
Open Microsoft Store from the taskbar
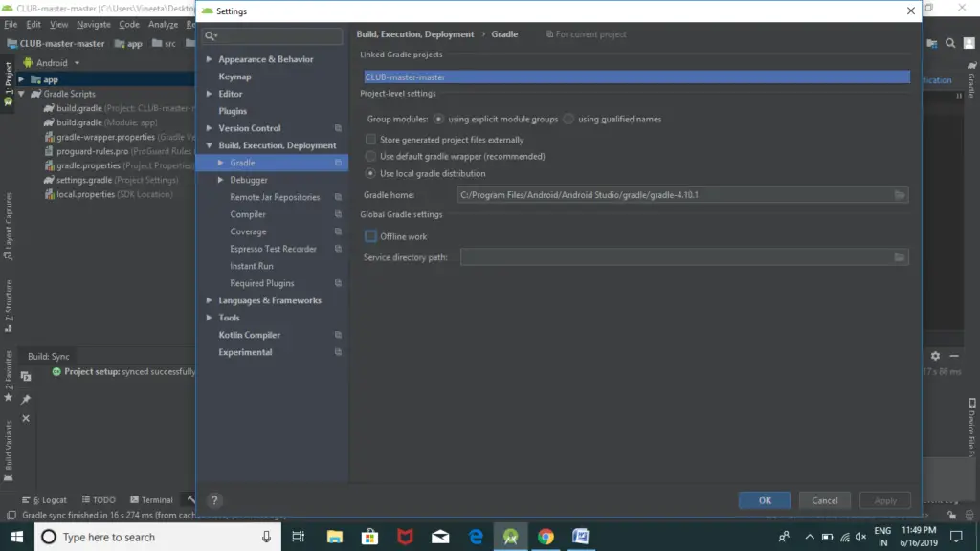[x=370, y=537]
